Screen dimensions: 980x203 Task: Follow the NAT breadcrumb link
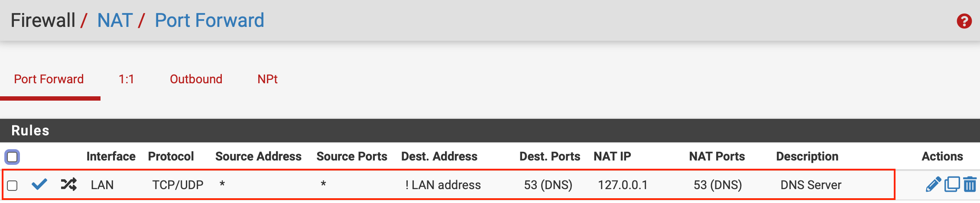tap(115, 20)
